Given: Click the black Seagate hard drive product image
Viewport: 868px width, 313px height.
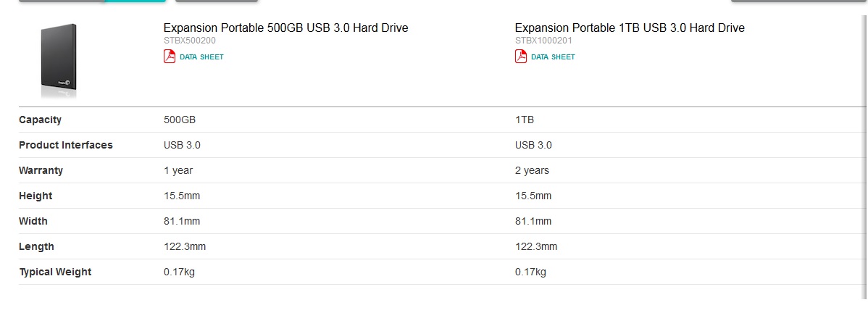Looking at the screenshot, I should [59, 61].
